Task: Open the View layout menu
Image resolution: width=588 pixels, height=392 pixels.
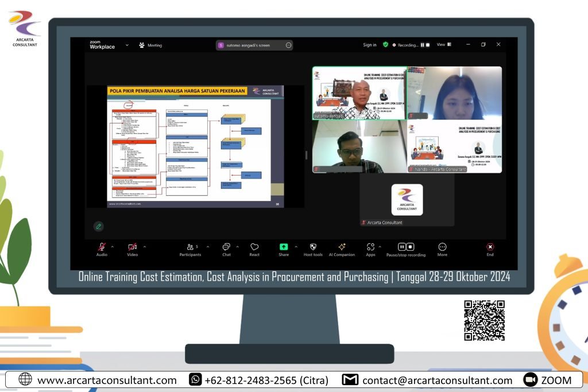Action: tap(443, 45)
